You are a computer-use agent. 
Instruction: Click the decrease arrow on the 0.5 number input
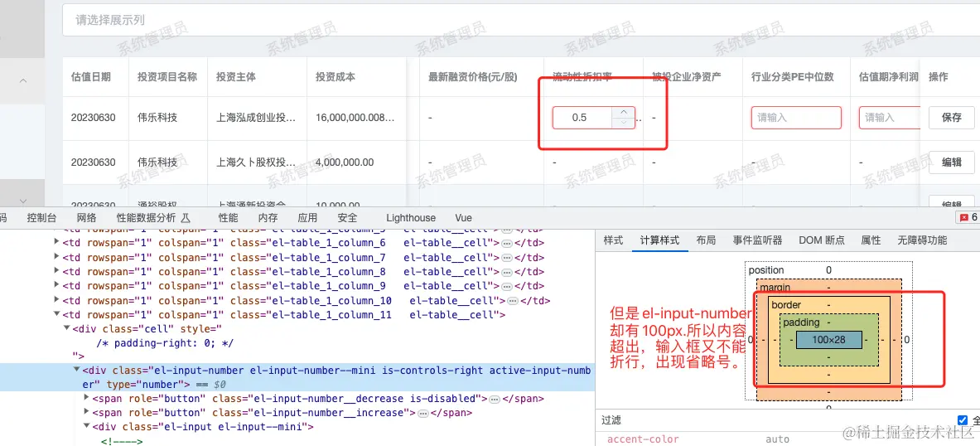pyautogui.click(x=623, y=123)
